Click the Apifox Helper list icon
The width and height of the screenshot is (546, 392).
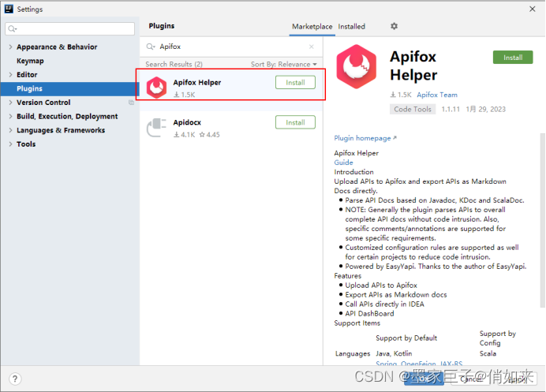pyautogui.click(x=156, y=88)
